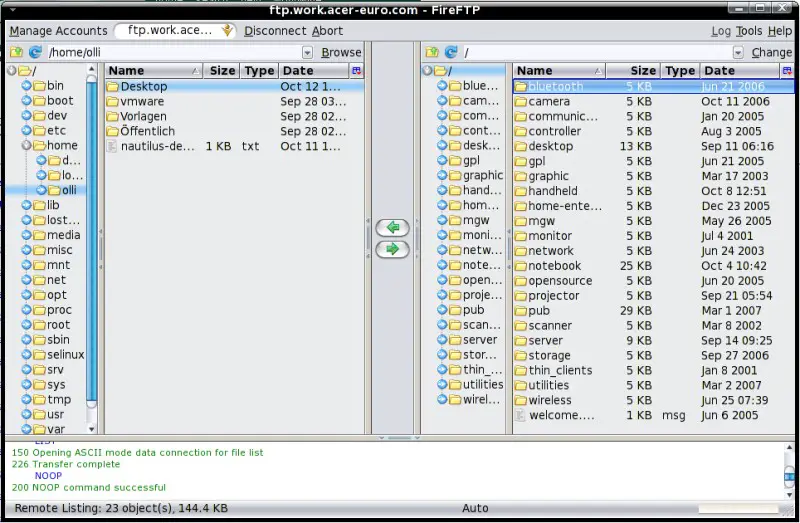Click the camera folder icon in remote list
This screenshot has height=523, width=800.
(520, 102)
